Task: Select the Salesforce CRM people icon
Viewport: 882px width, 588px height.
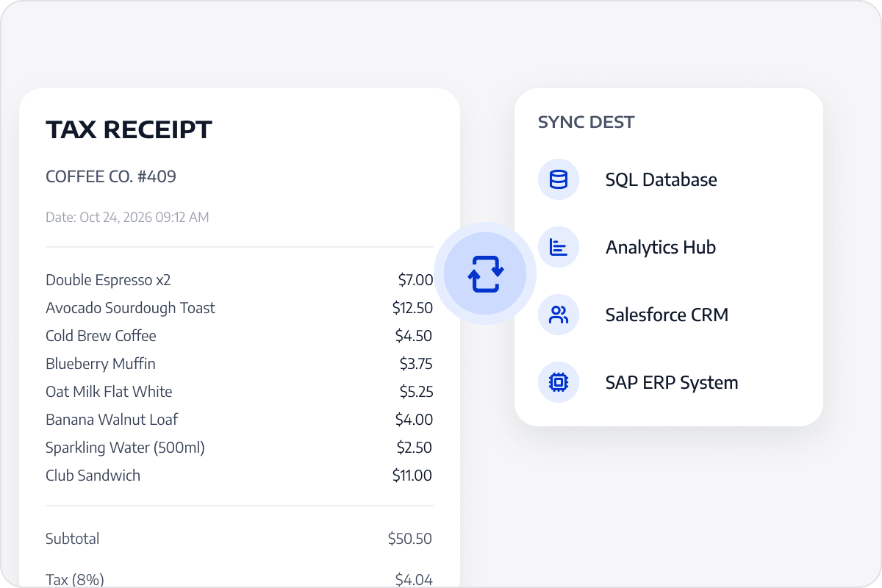Action: pyautogui.click(x=559, y=315)
